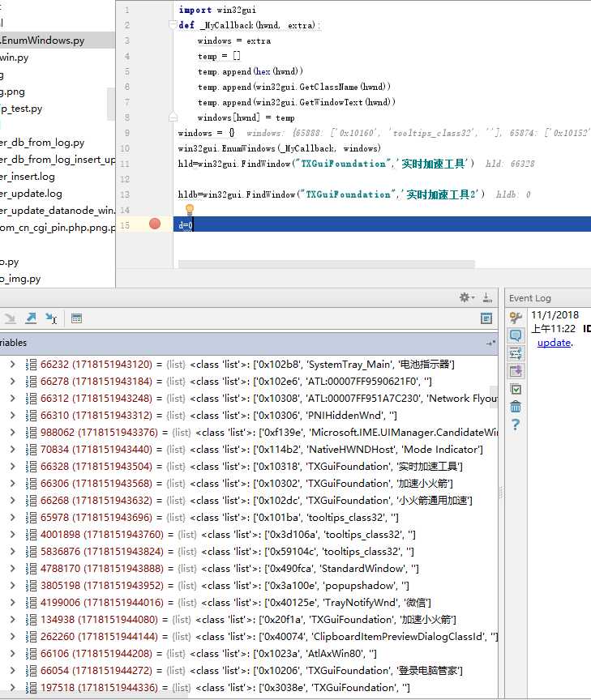This screenshot has width=591, height=700.
Task: Toggle the breakpoint on line 15
Action: point(155,224)
